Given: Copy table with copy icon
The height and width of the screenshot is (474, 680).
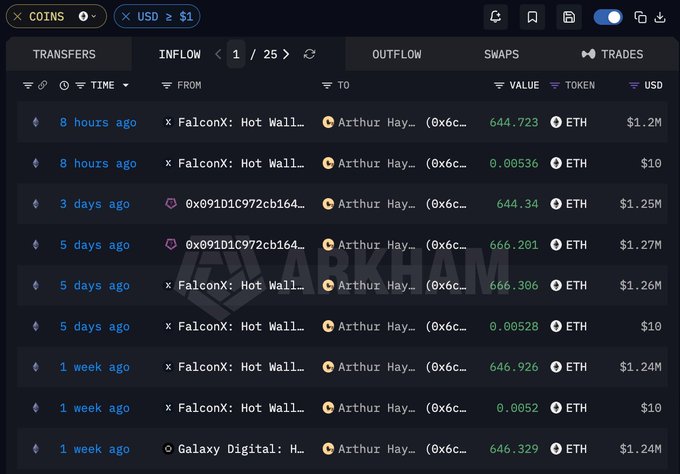Looking at the screenshot, I should [640, 17].
